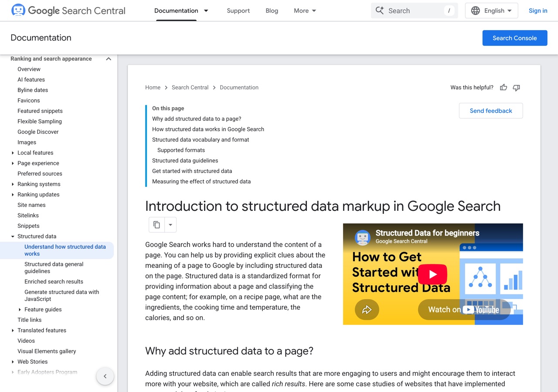
Task: Copy page using the copy icon button
Action: click(157, 225)
